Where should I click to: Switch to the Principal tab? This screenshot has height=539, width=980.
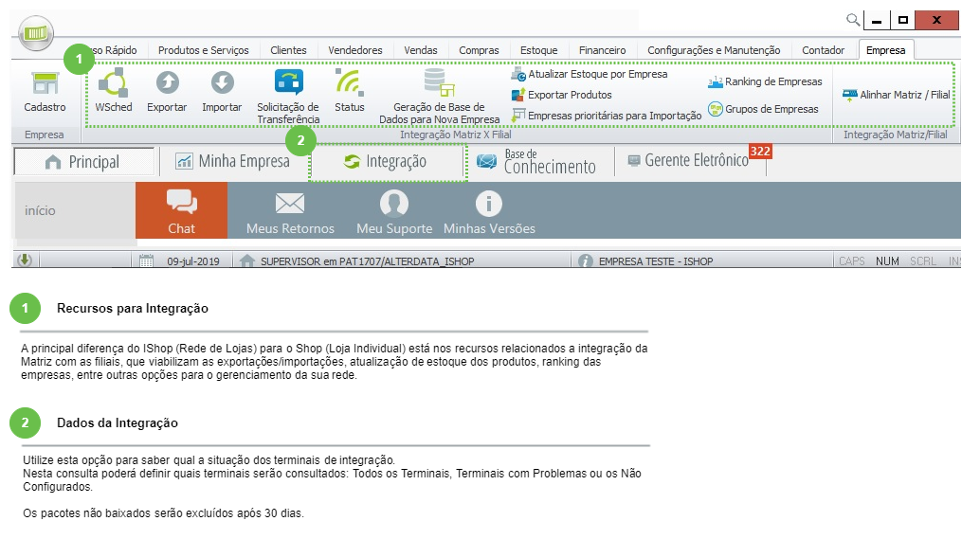[83, 162]
